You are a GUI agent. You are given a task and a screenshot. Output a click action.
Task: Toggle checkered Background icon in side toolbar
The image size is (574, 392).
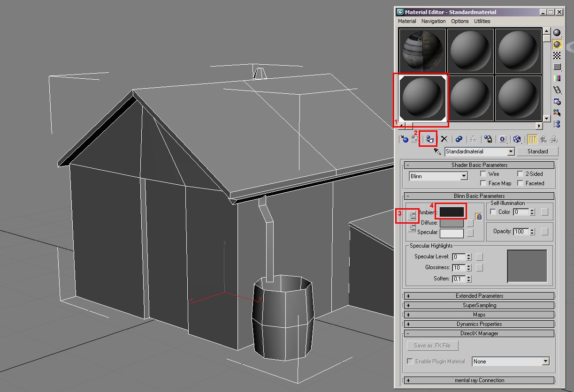pyautogui.click(x=557, y=55)
